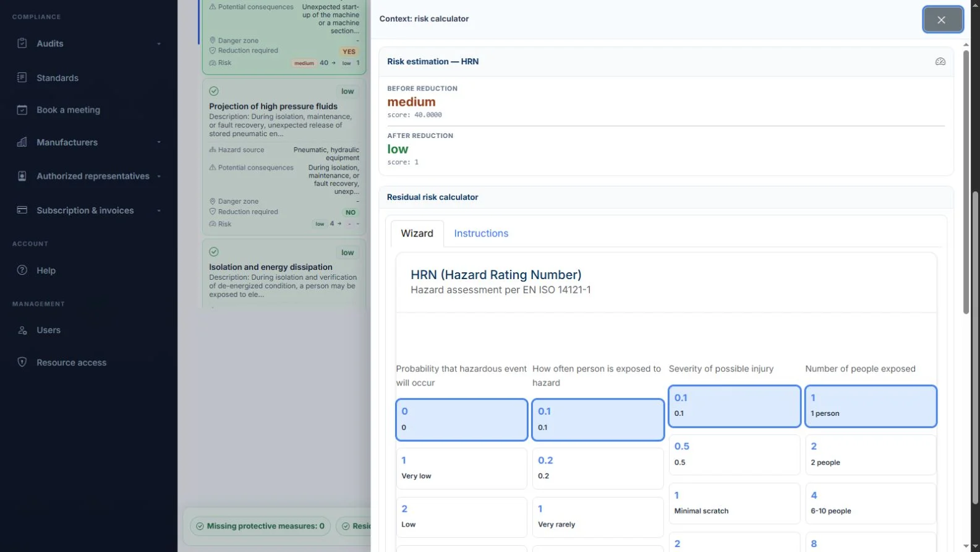The image size is (980, 552).
Task: Click the Standards list icon in sidebar
Action: point(22,78)
